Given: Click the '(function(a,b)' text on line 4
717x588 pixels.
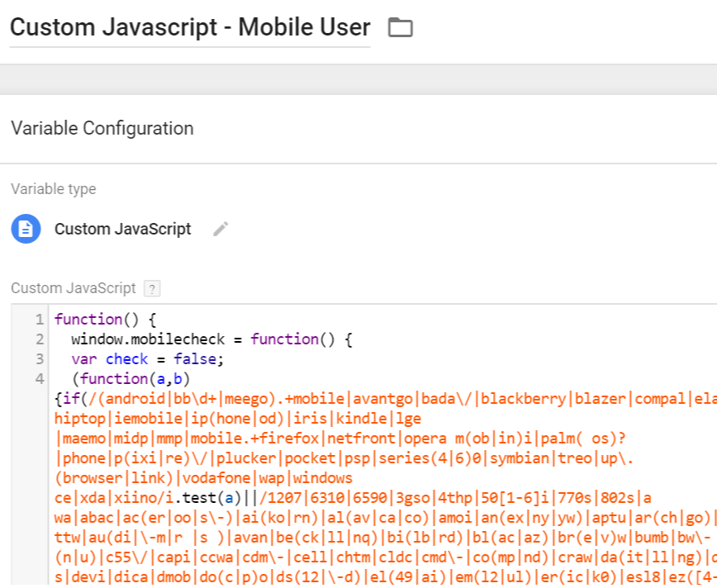Looking at the screenshot, I should pyautogui.click(x=131, y=379).
